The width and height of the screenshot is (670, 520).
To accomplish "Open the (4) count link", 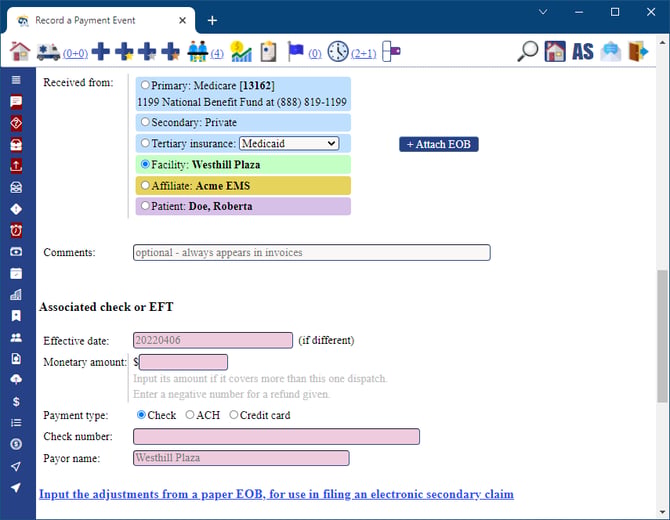I will click(217, 53).
